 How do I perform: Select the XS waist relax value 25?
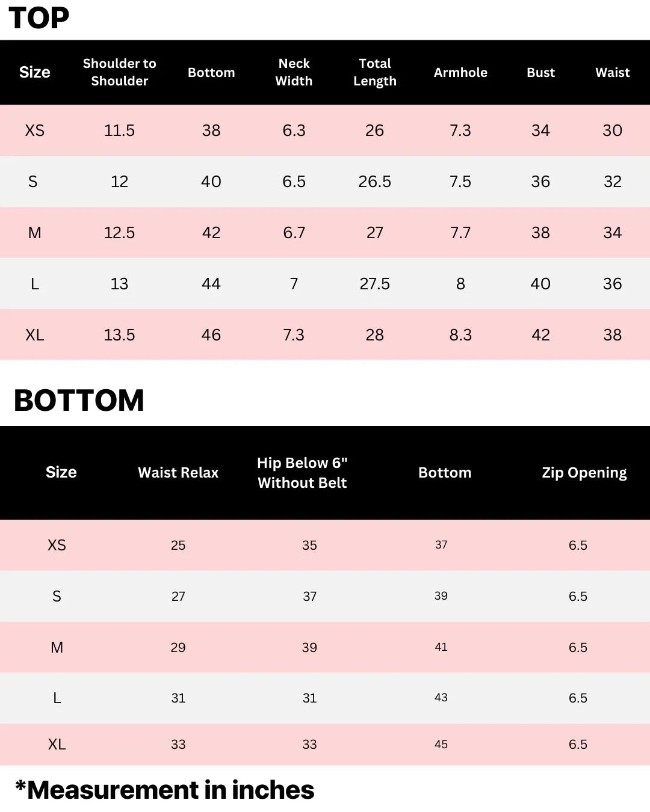click(x=178, y=546)
